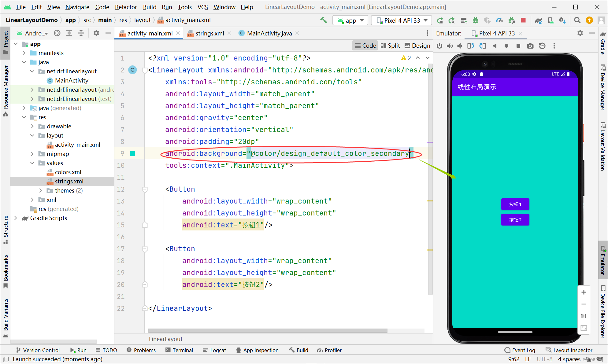Toggle the Project tool window stripe button
This screenshot has height=364, width=608.
6,43
